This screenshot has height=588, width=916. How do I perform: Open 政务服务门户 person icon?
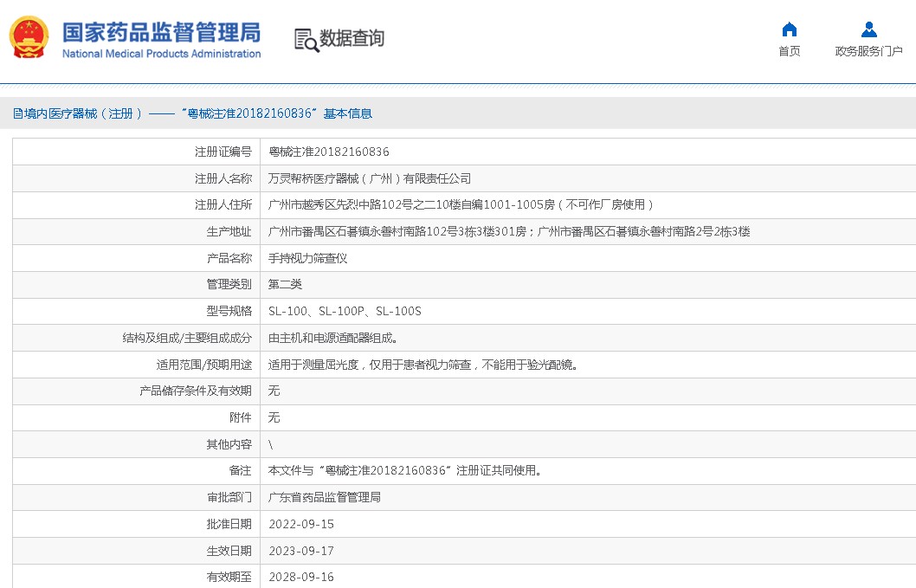tap(868, 29)
